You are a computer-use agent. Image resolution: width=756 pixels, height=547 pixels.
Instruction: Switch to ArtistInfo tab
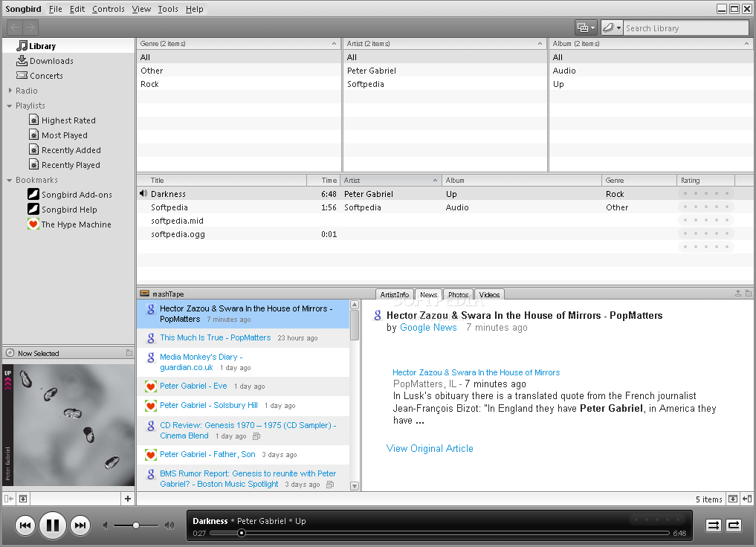click(x=395, y=294)
